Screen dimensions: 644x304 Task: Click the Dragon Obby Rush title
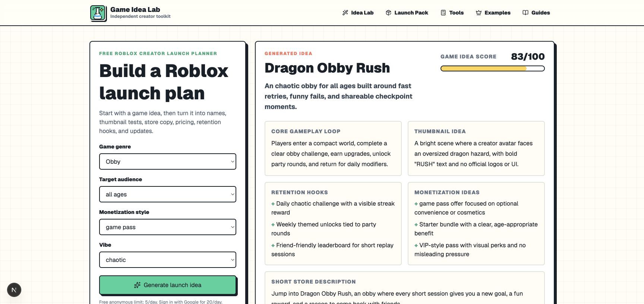tap(327, 68)
